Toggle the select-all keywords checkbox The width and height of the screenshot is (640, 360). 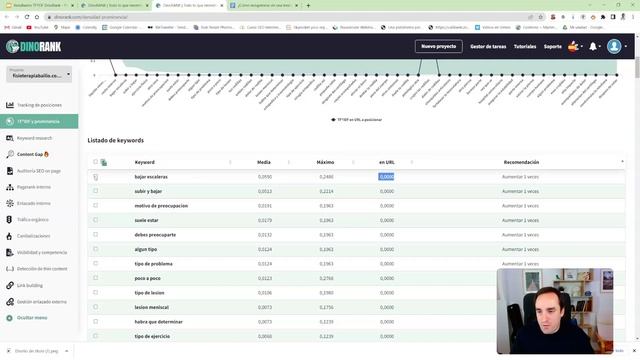(x=96, y=162)
